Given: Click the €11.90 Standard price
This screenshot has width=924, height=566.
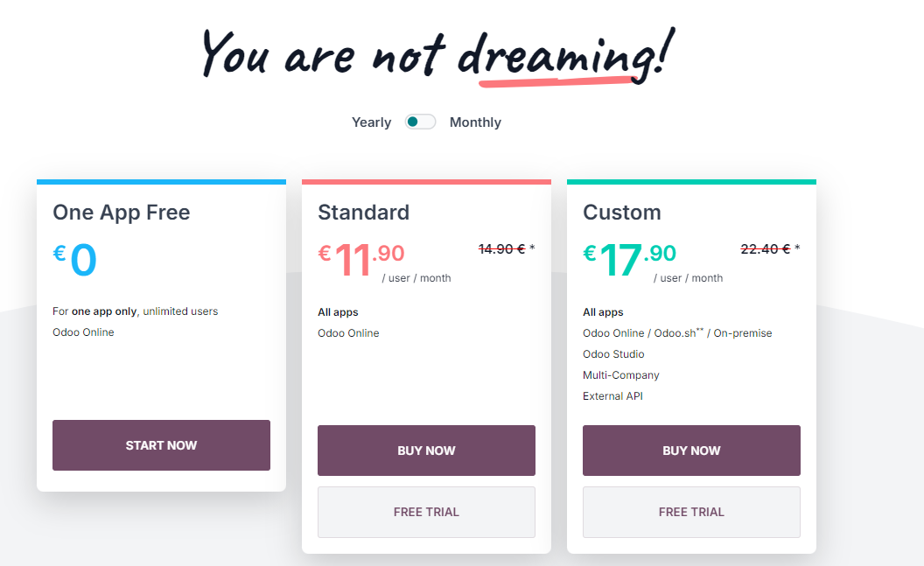Looking at the screenshot, I should click(x=360, y=260).
